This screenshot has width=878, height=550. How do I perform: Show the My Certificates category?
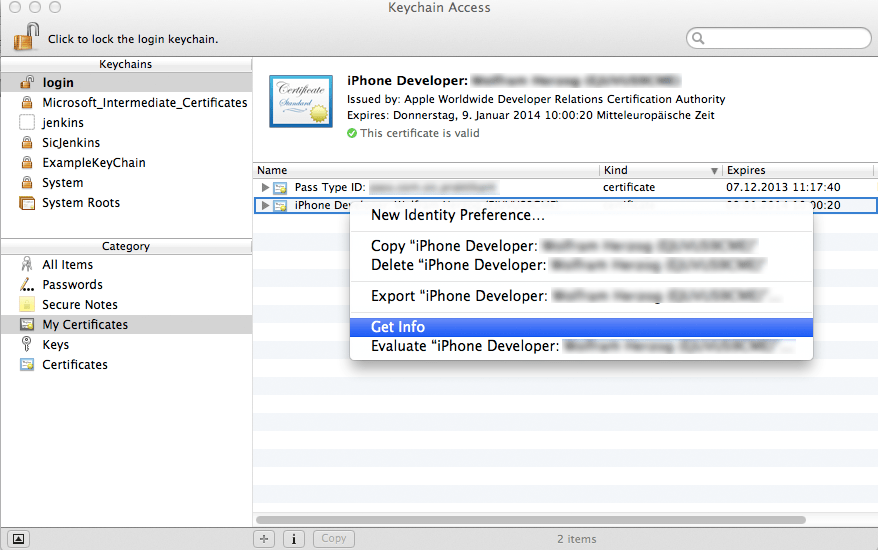[x=126, y=325]
